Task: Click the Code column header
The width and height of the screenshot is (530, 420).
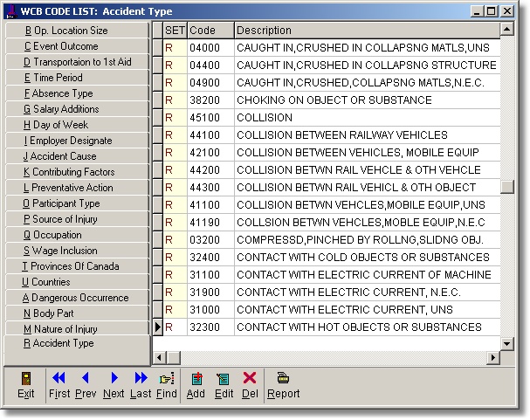Action: click(x=210, y=31)
